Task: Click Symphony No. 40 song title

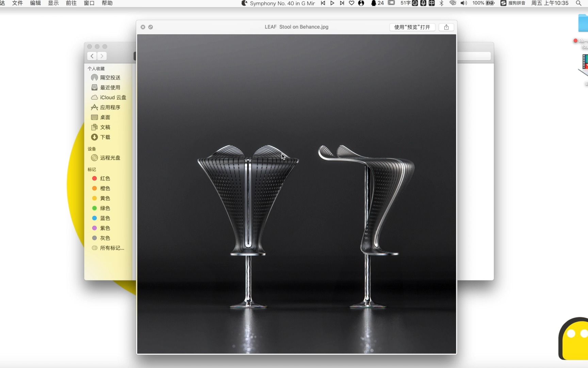Action: point(282,3)
